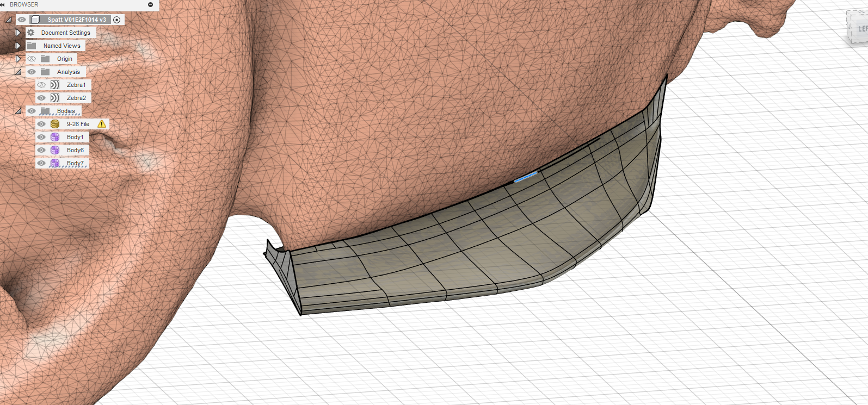Click the warning triangle on 9-26 File

(x=102, y=124)
